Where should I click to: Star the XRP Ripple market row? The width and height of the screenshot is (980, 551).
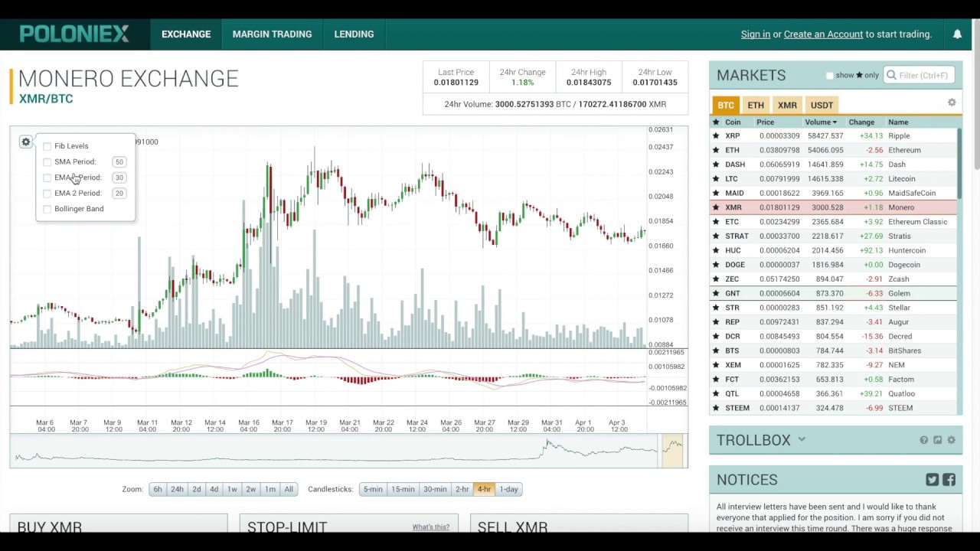coord(716,135)
